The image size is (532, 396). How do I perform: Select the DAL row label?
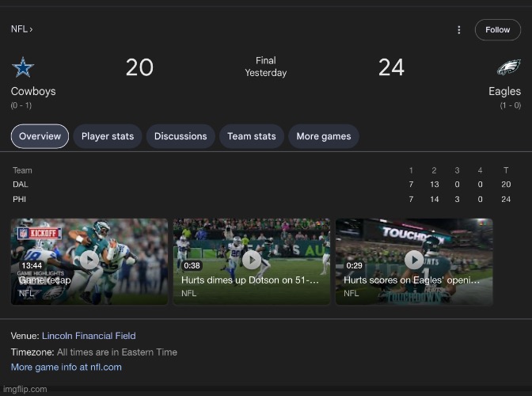(21, 185)
